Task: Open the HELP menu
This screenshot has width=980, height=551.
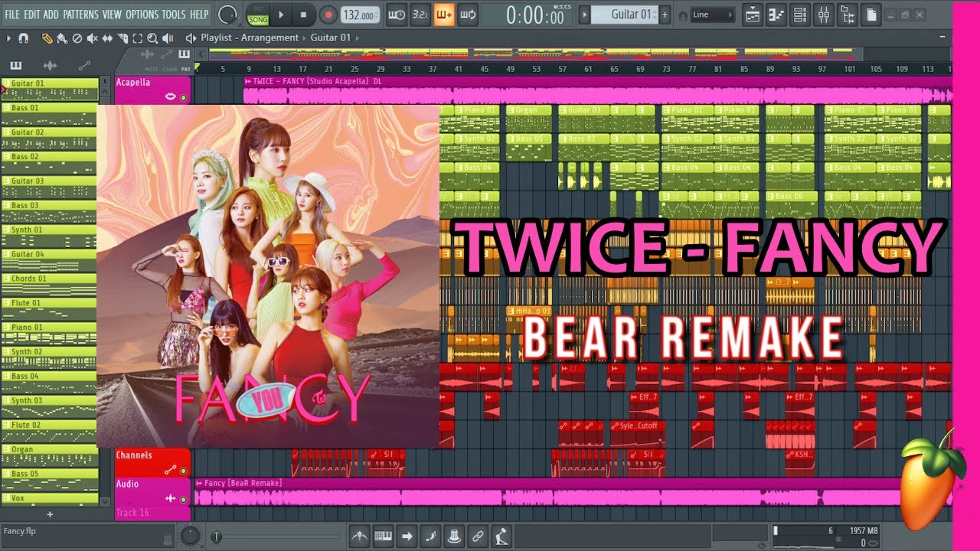Action: [199, 15]
